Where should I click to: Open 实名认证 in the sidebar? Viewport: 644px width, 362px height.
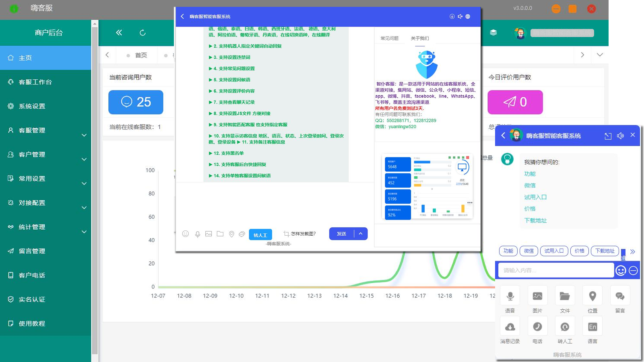point(45,299)
